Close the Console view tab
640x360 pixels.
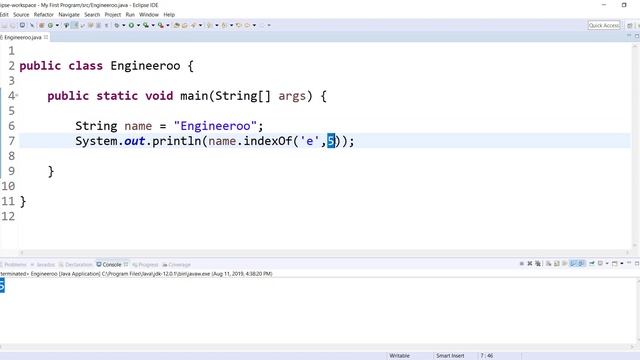tap(126, 264)
